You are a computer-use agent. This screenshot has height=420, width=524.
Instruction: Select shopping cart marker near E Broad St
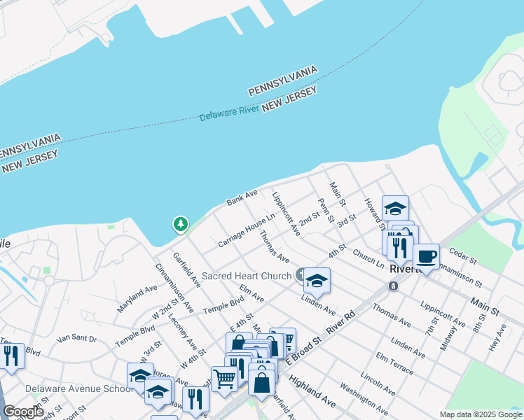284,339
